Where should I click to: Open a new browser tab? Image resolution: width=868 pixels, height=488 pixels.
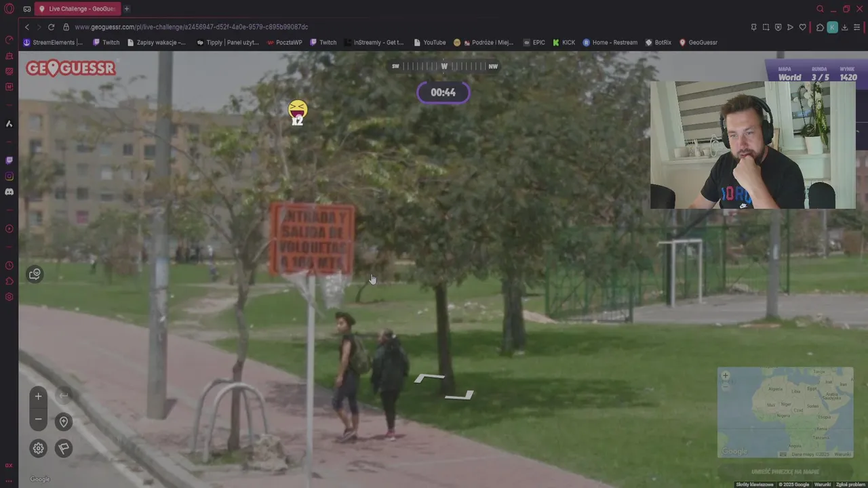127,9
